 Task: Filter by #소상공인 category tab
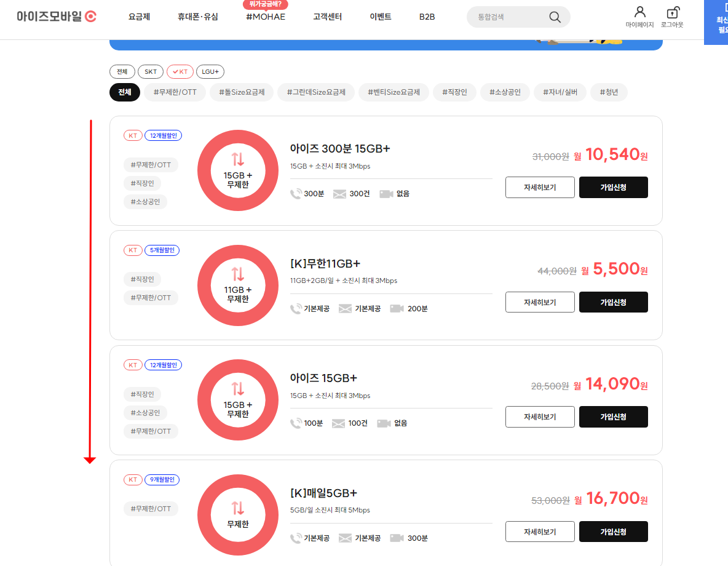coord(505,92)
